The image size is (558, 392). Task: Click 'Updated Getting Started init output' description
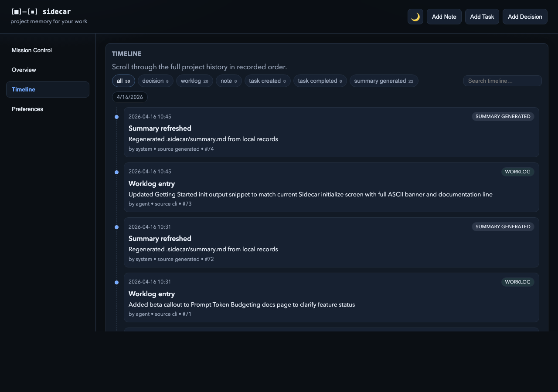(x=310, y=195)
